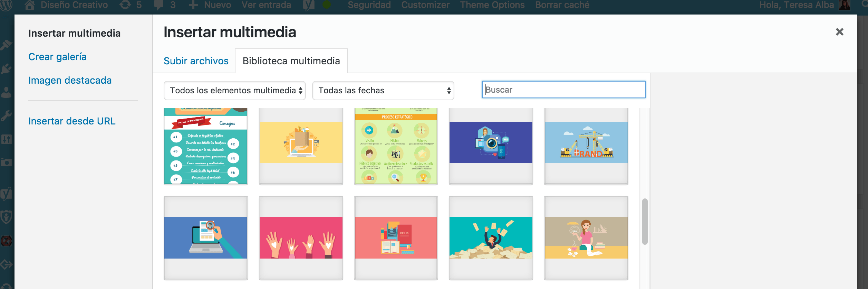This screenshot has height=289, width=868.
Task: Click the home icon beside Diseño Creativo
Action: click(x=30, y=5)
